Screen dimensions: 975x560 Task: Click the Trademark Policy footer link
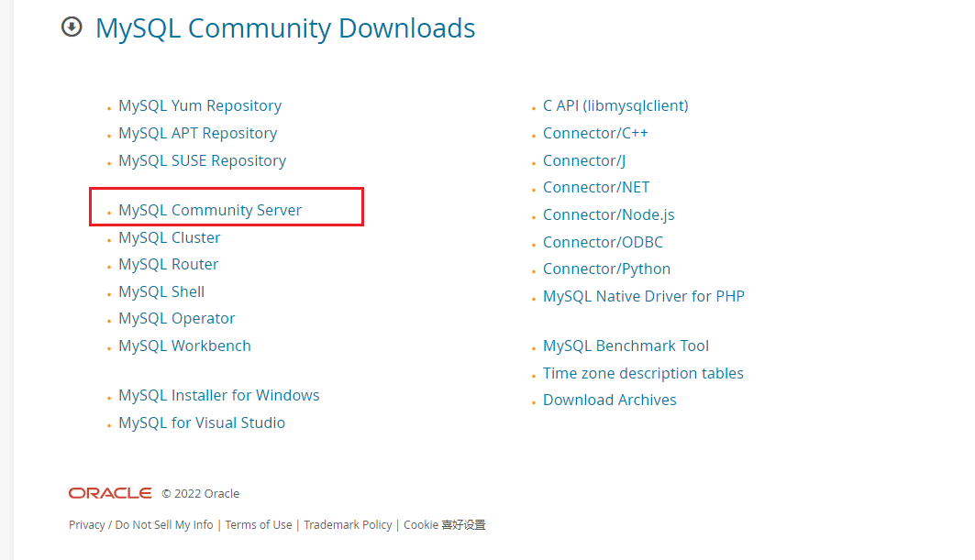(x=349, y=524)
